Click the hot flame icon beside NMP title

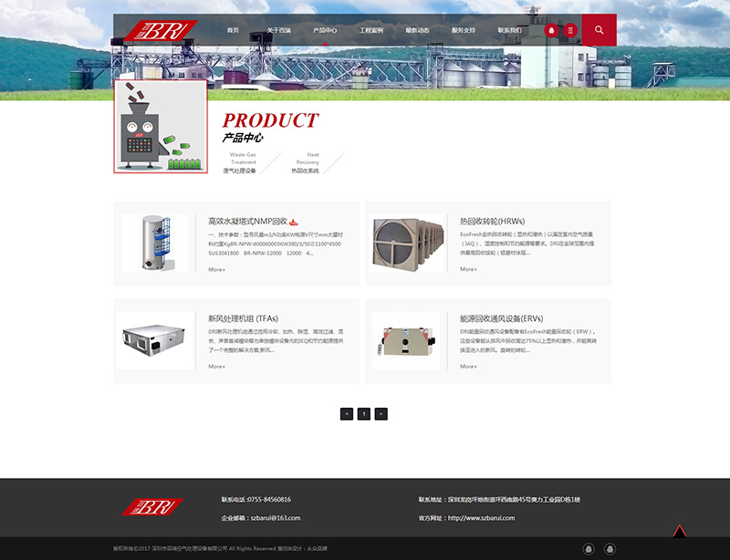pos(293,222)
